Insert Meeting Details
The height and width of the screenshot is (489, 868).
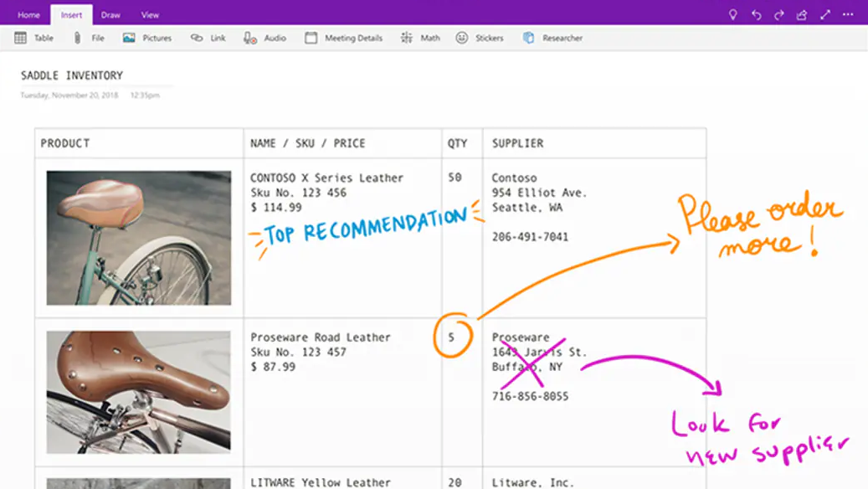click(343, 37)
